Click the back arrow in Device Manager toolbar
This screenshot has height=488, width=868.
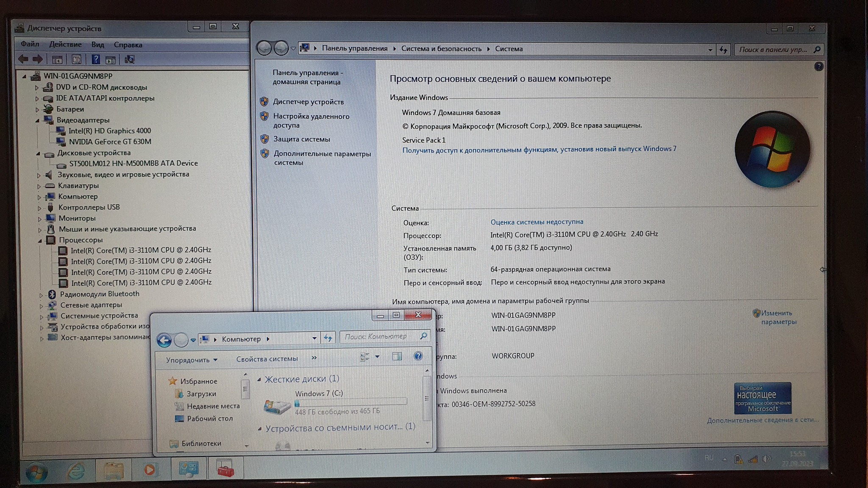23,59
